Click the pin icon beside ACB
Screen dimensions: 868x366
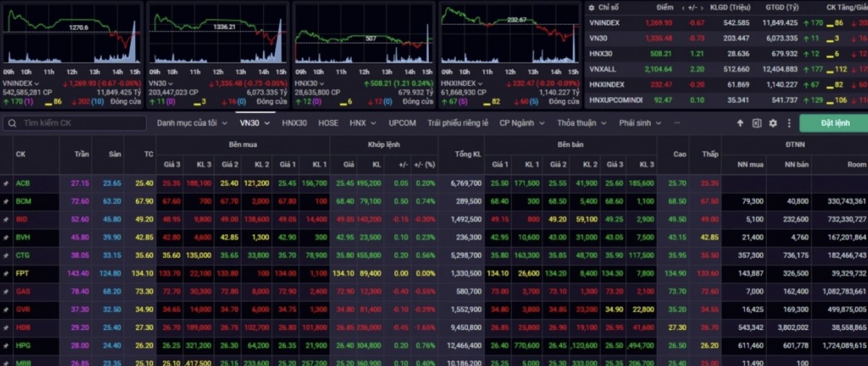(6, 184)
